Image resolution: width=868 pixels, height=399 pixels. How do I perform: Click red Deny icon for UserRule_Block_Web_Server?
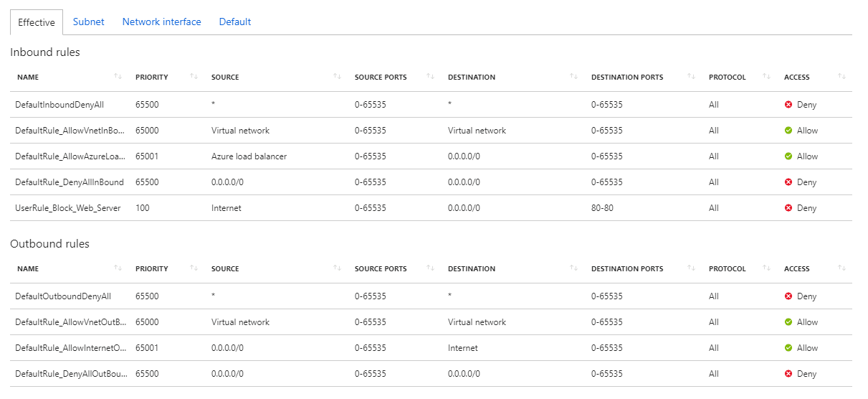788,208
